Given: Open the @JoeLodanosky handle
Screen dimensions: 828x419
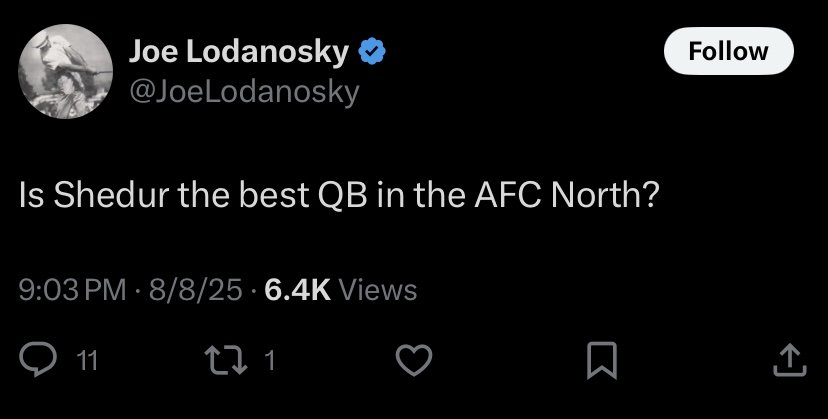Looking at the screenshot, I should (x=244, y=92).
